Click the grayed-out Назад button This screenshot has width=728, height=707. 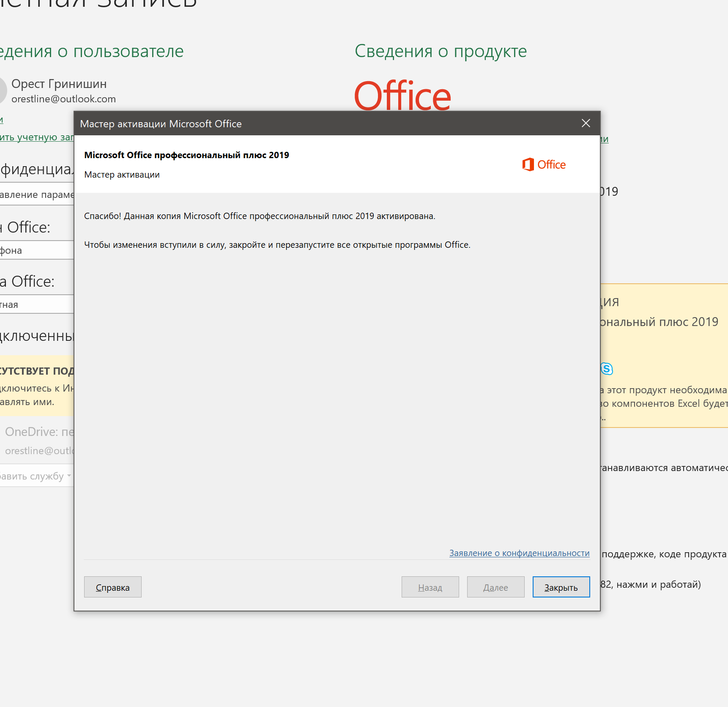[x=430, y=587]
